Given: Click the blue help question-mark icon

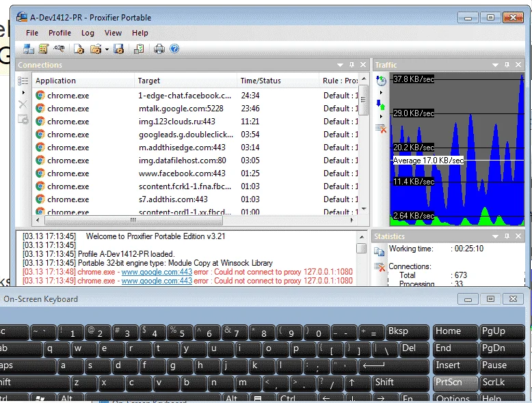Looking at the screenshot, I should click(x=174, y=48).
